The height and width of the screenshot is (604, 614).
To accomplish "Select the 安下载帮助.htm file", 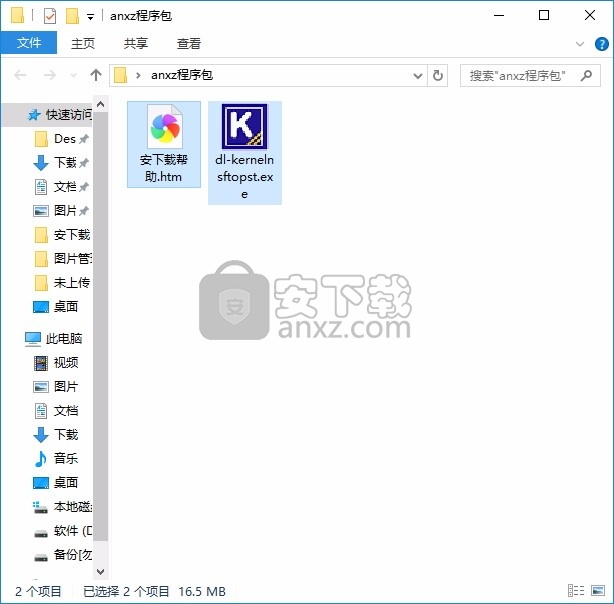I will 164,144.
